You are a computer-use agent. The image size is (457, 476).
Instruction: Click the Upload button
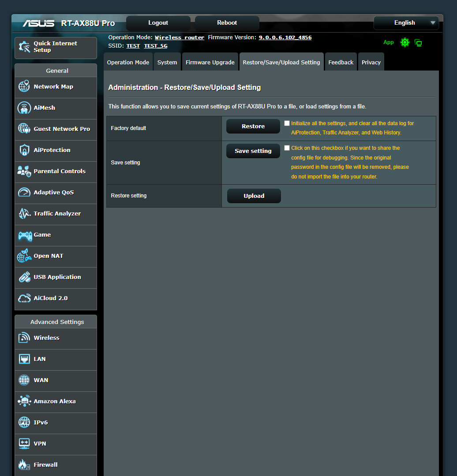click(x=254, y=196)
